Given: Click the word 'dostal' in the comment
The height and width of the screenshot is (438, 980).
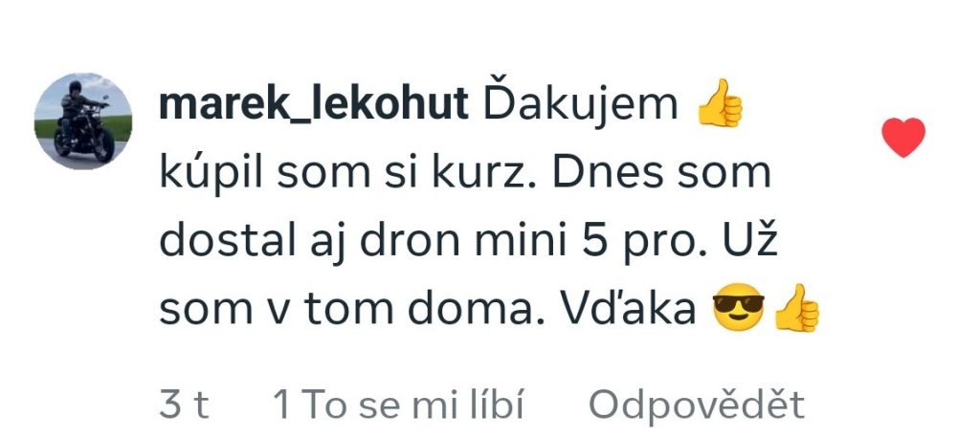Looking at the screenshot, I should pyautogui.click(x=228, y=241).
